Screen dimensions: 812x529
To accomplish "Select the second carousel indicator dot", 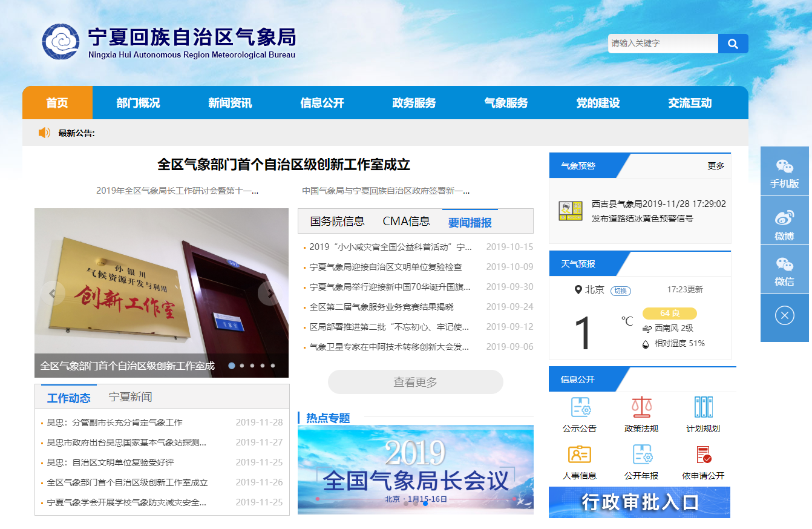I will [242, 366].
